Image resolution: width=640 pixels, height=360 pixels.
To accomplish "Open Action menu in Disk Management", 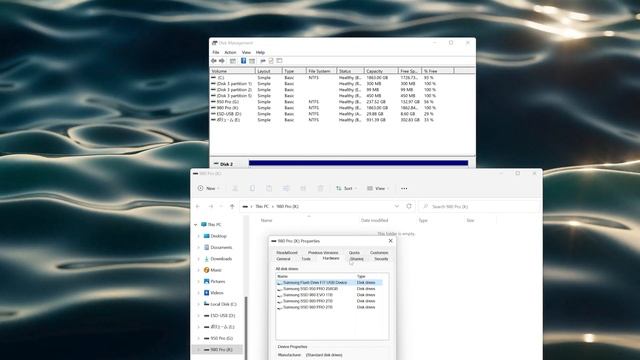I will (x=230, y=52).
